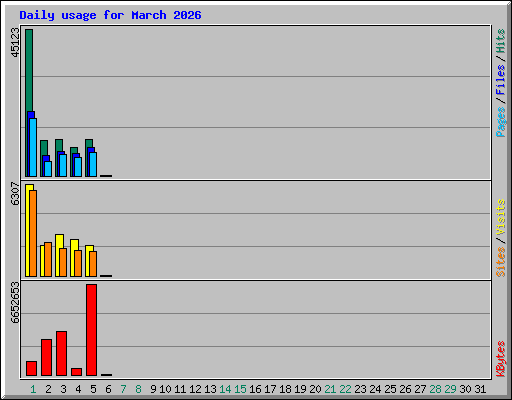
Task: Click the day 10 axis label
Action: tap(165, 389)
